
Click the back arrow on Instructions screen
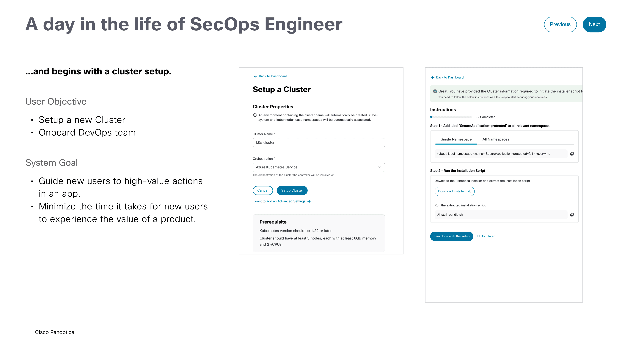(x=433, y=77)
